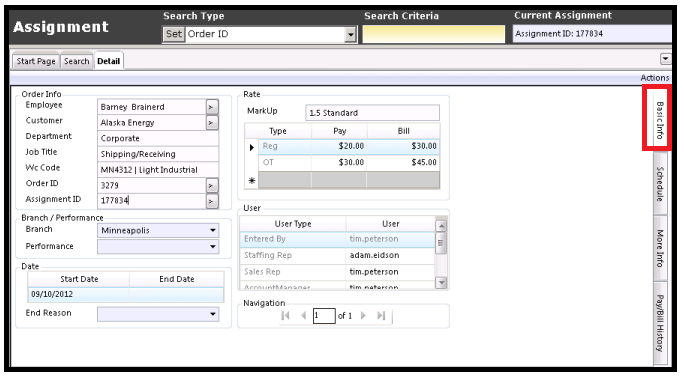This screenshot has width=684, height=376.
Task: Click the End Date column header
Action: [177, 279]
